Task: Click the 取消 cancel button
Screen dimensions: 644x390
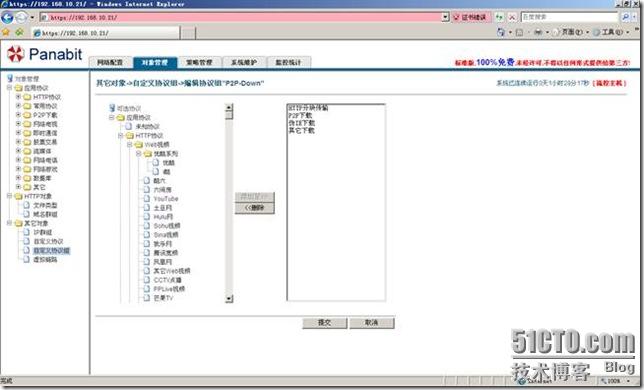Action: [x=372, y=323]
